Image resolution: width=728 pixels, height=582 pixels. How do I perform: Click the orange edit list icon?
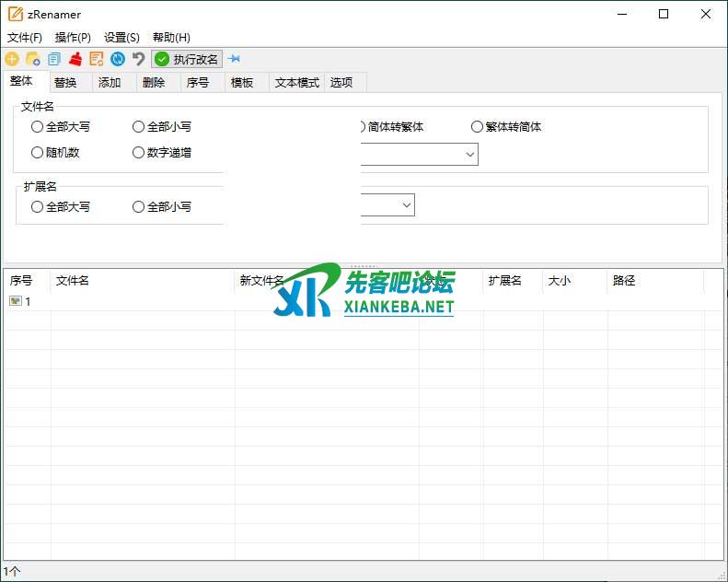[97, 59]
